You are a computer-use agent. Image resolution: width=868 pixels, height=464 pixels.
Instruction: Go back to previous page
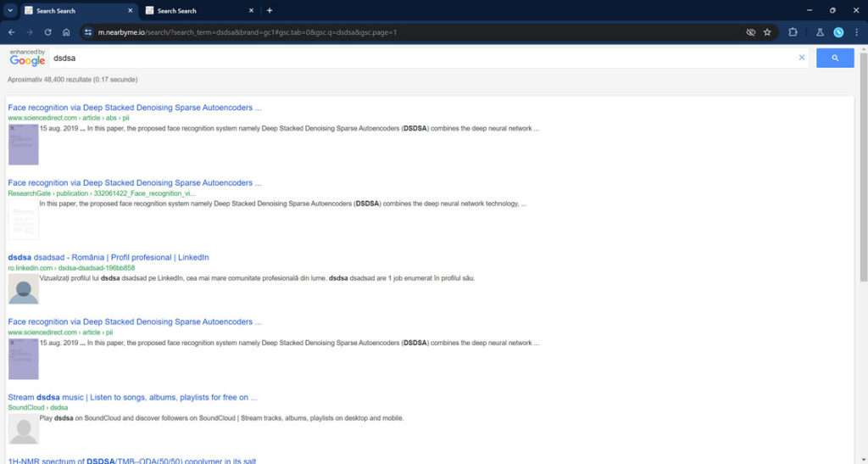pyautogui.click(x=12, y=32)
